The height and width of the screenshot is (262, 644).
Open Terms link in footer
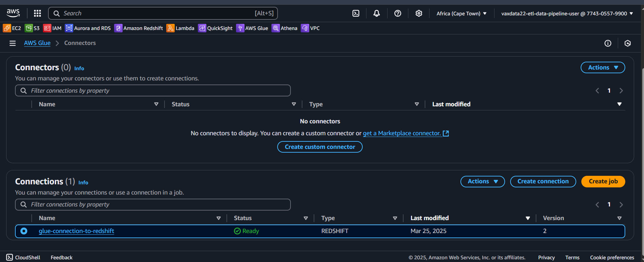(572, 258)
